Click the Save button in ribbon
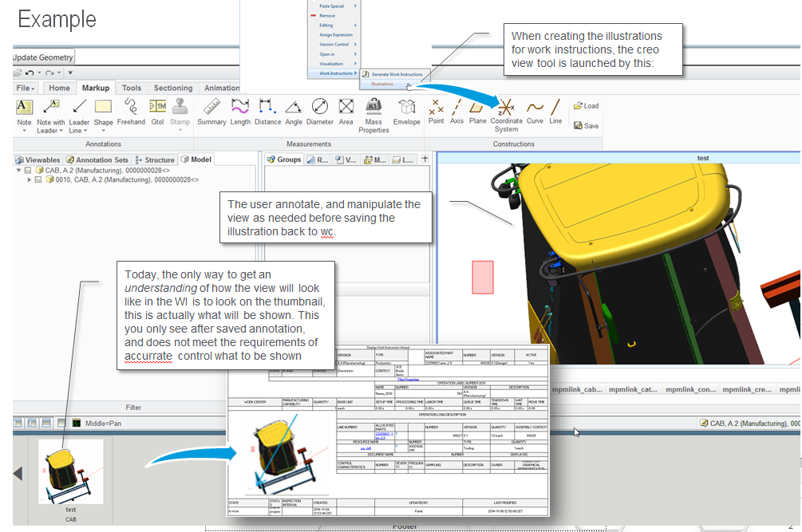Screen dimensions: 802x532 coord(586,126)
